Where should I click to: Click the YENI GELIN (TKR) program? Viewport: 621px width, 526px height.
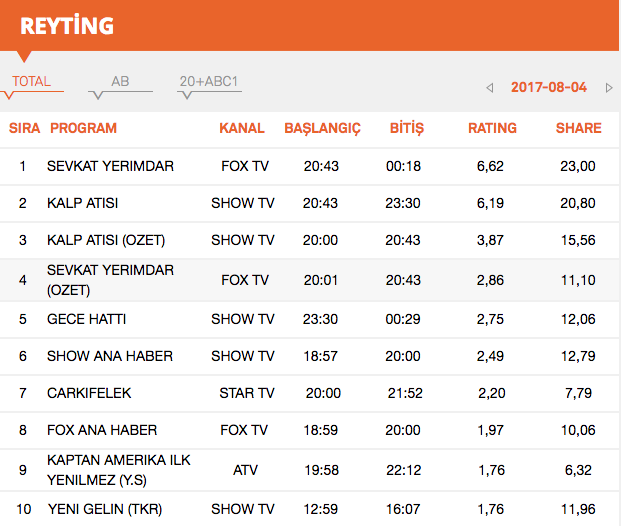[x=104, y=508]
